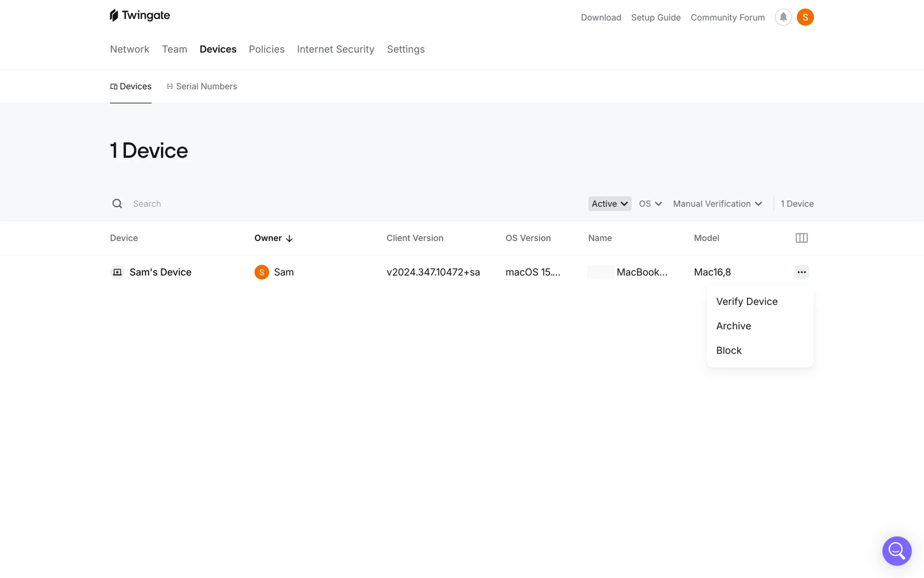
Task: Click the Twingate logo
Action: click(x=140, y=15)
